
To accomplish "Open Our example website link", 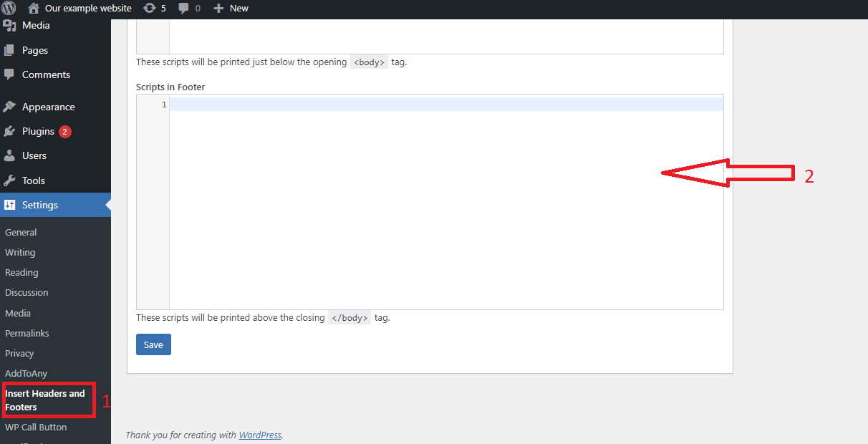I will coord(88,8).
